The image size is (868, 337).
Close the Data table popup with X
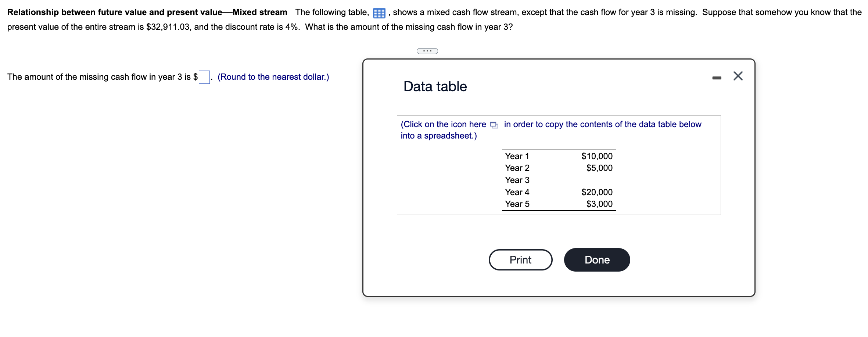click(738, 76)
